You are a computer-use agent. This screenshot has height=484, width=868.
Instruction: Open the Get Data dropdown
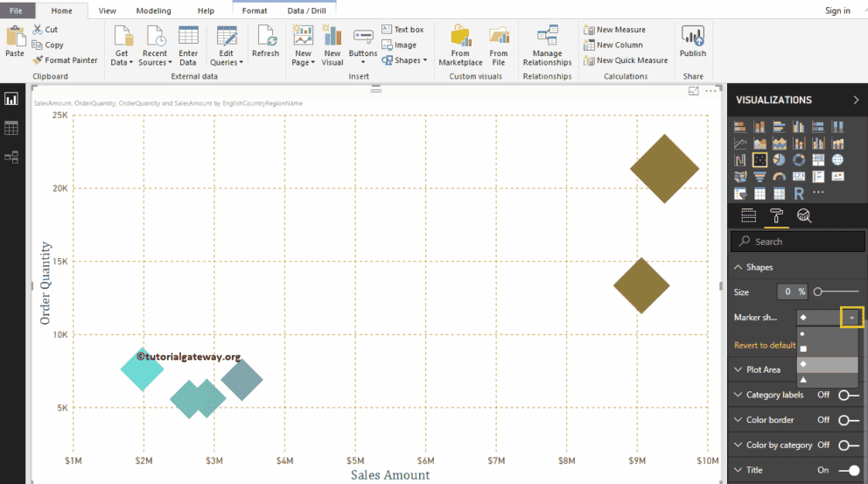tap(122, 46)
